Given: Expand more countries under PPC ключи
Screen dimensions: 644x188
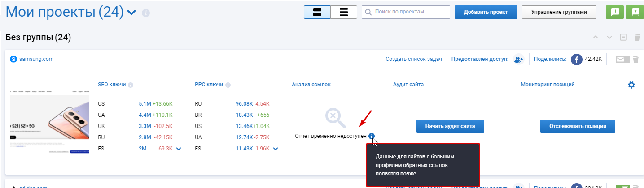Looking at the screenshot, I should coord(276,149).
